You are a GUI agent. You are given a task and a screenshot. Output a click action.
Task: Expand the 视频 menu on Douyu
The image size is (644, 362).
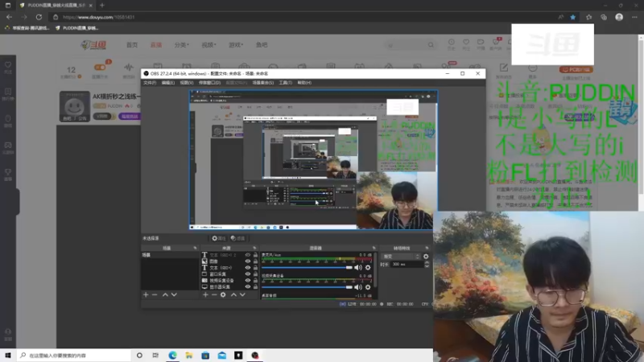tap(208, 45)
